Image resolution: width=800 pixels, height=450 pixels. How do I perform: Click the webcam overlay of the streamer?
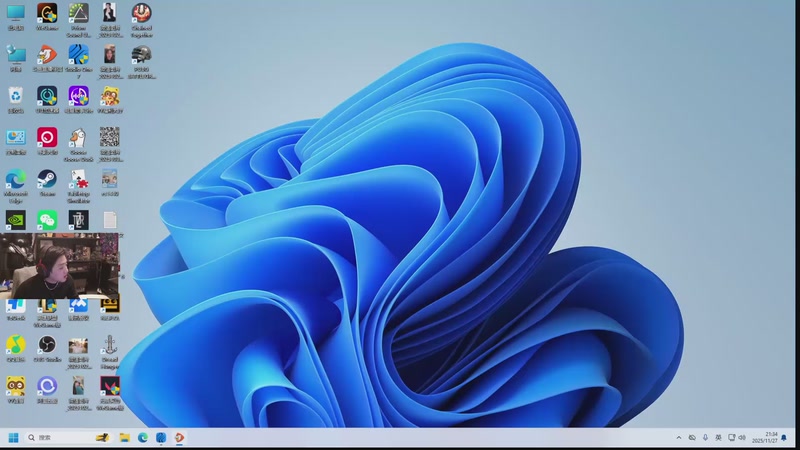pyautogui.click(x=59, y=266)
